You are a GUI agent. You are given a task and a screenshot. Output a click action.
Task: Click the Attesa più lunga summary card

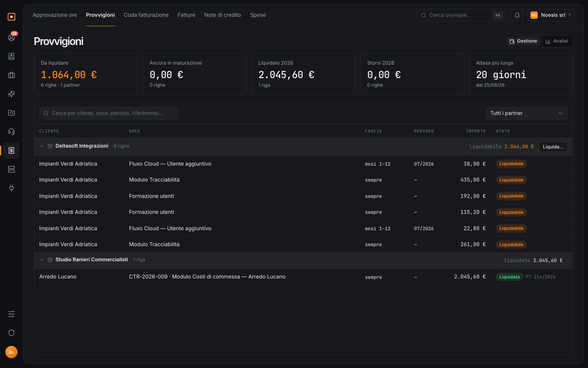coord(521,74)
